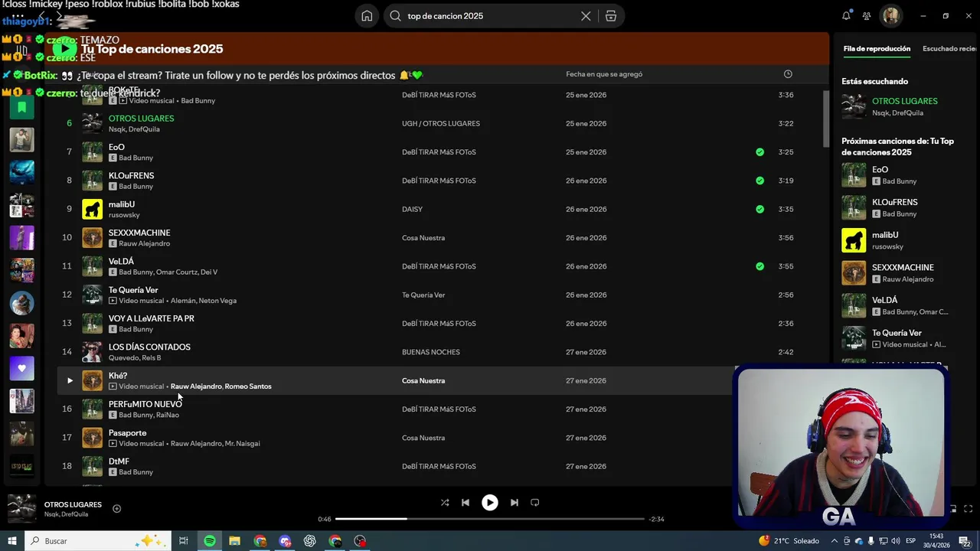The height and width of the screenshot is (551, 980).
Task: Open Windows Task View
Action: coord(184,541)
